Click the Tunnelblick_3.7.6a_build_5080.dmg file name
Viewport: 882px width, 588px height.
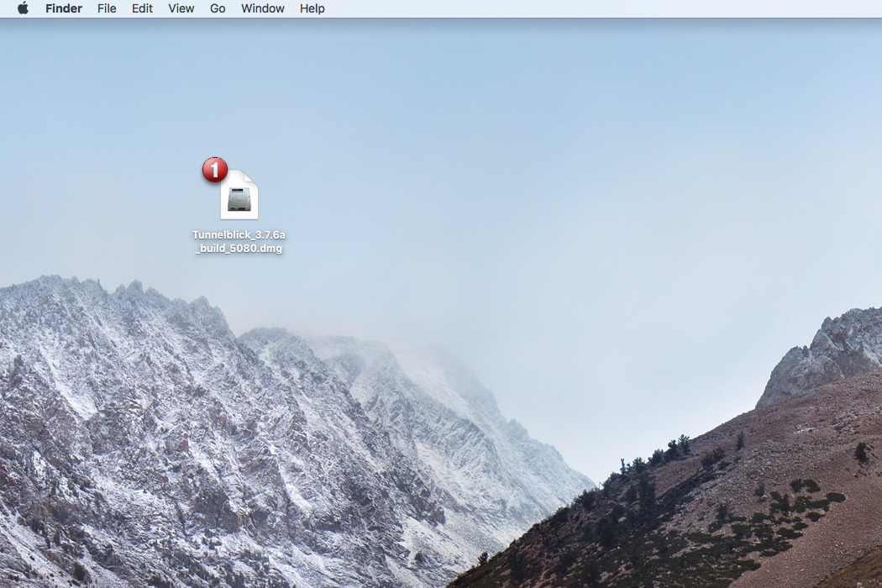pos(239,241)
